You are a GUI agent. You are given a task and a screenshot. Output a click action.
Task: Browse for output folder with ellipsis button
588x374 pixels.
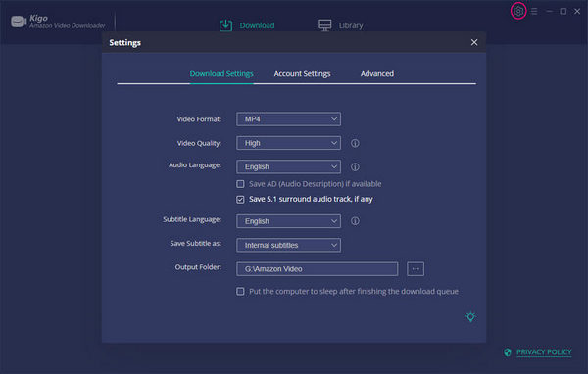coord(416,269)
